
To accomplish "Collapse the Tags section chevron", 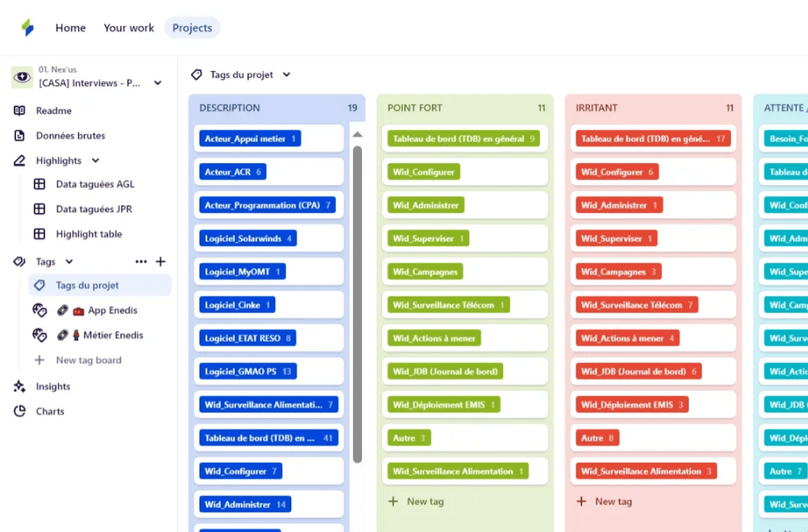I will (69, 262).
